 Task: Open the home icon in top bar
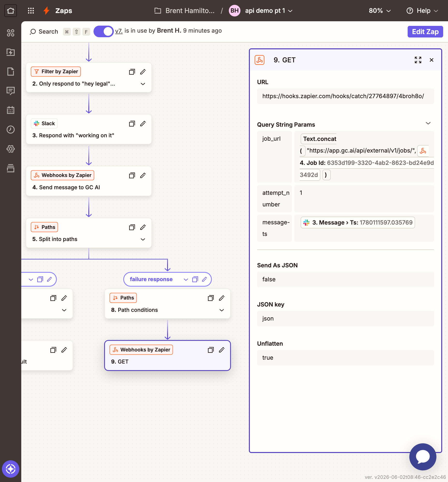[x=11, y=11]
